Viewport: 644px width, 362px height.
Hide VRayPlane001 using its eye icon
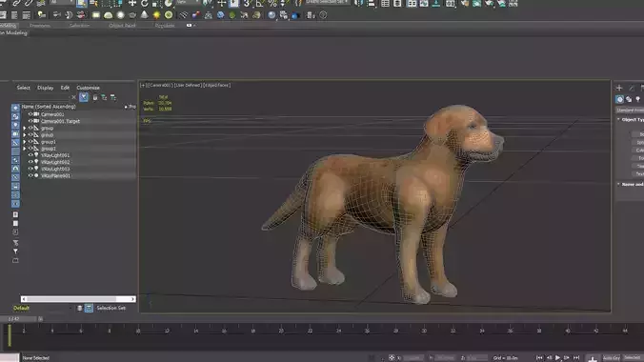(x=30, y=175)
